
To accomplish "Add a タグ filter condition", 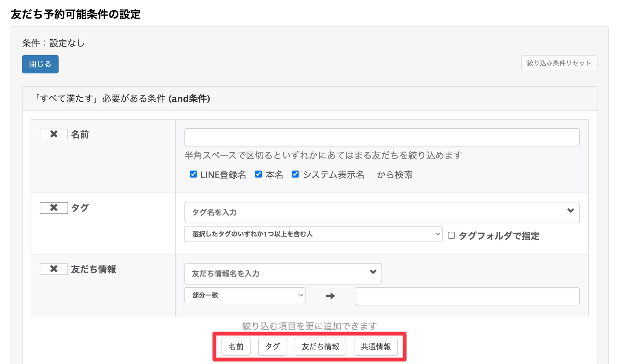I will pos(272,347).
